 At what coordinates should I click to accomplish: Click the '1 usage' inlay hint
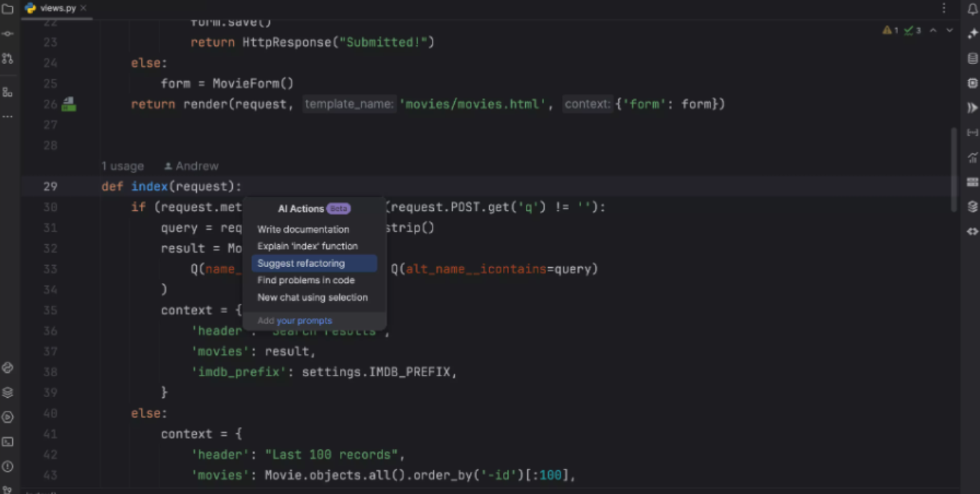[122, 166]
